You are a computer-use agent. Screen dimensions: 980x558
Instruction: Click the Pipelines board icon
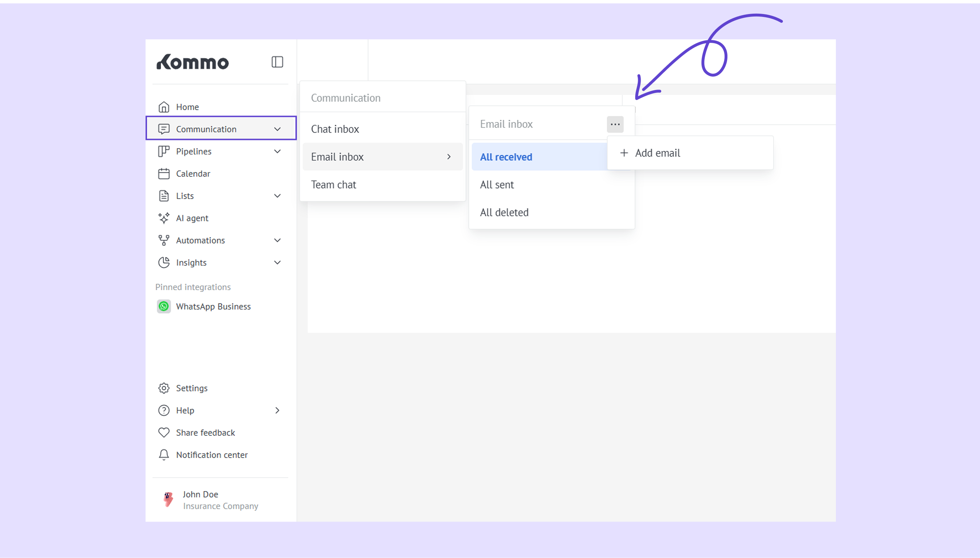coord(164,152)
